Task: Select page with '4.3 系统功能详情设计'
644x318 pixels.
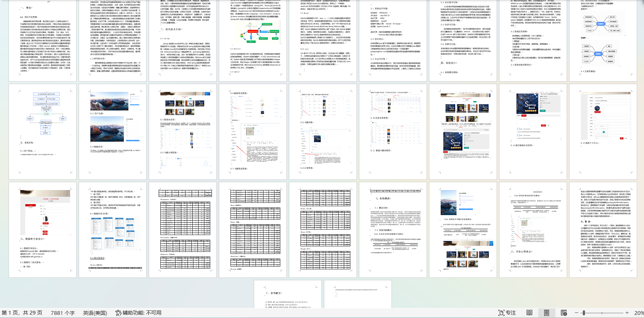Action: point(533,41)
